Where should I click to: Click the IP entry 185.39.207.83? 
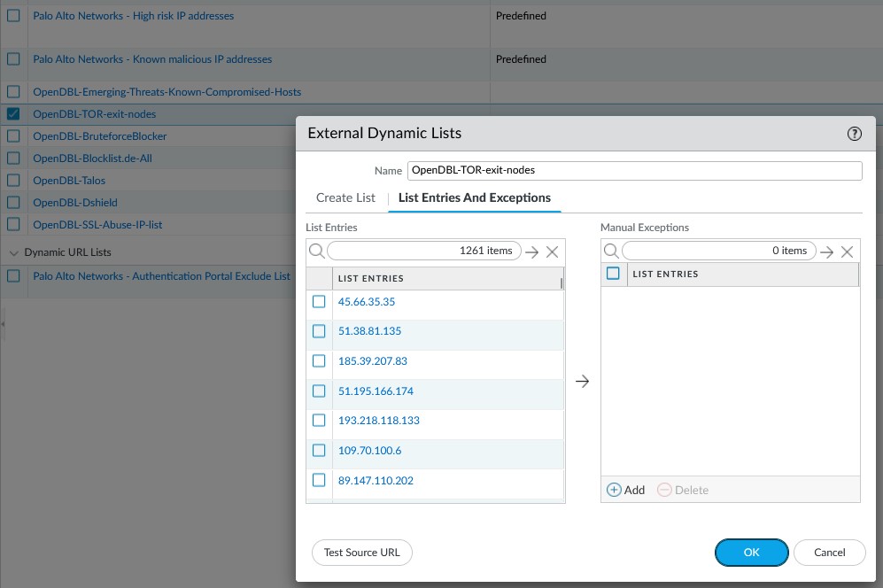point(373,361)
